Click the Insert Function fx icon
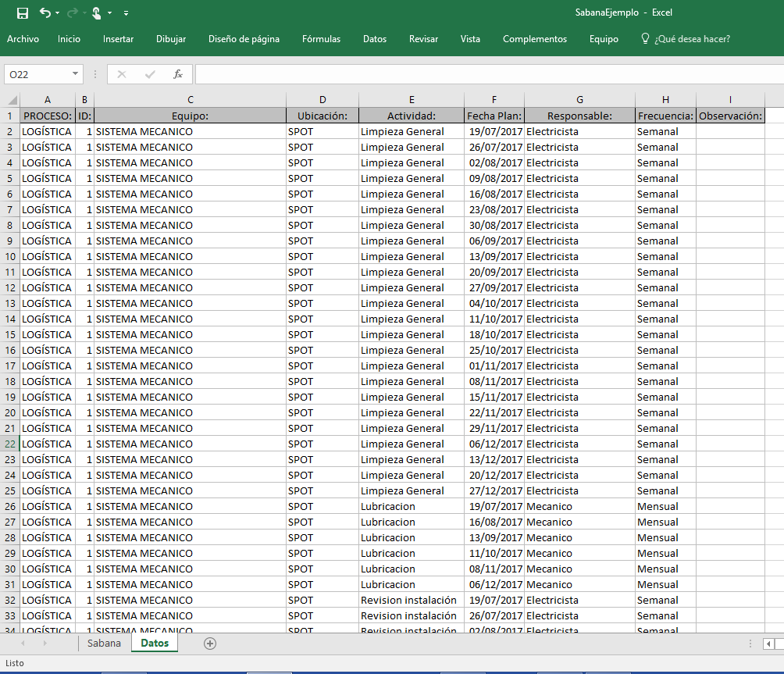 click(178, 74)
